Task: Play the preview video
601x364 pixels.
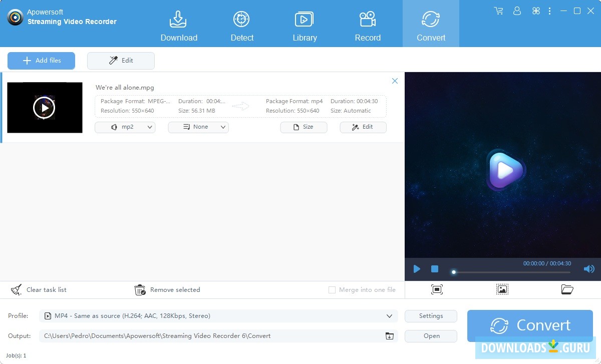Action: (417, 269)
